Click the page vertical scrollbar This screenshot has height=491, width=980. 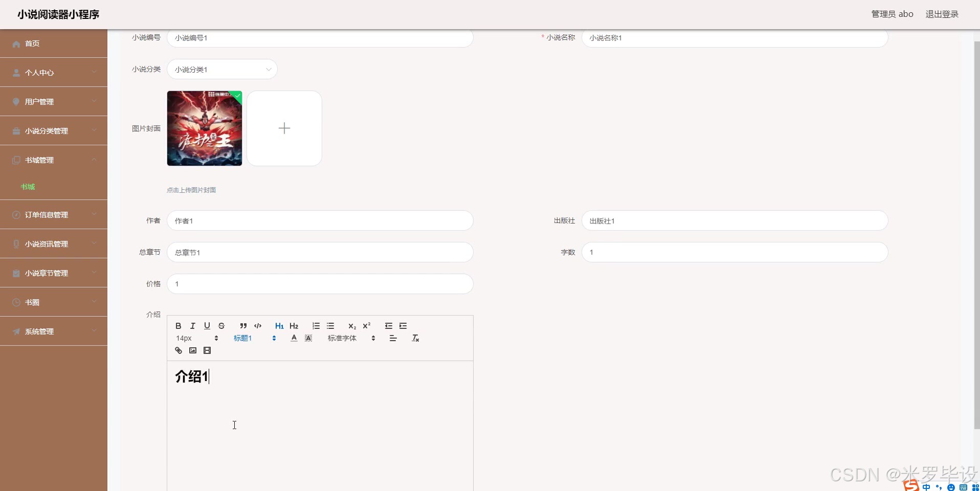click(x=976, y=235)
